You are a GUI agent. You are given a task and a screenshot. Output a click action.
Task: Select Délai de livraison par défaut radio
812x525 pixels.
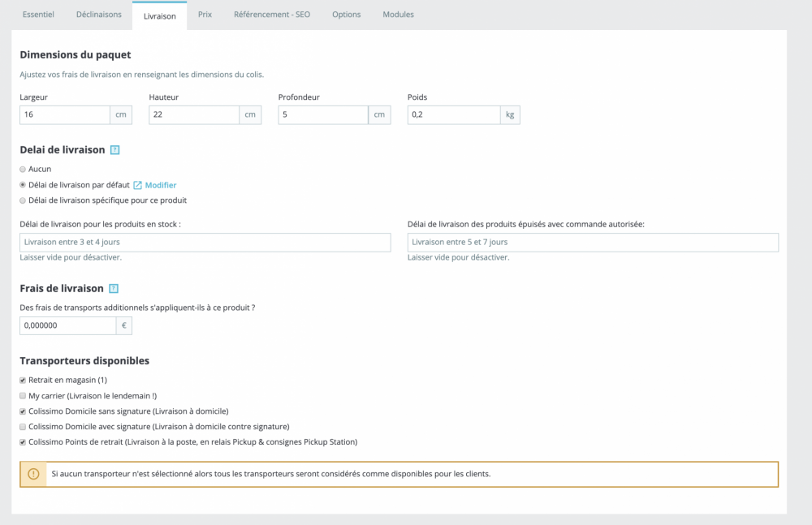(23, 185)
